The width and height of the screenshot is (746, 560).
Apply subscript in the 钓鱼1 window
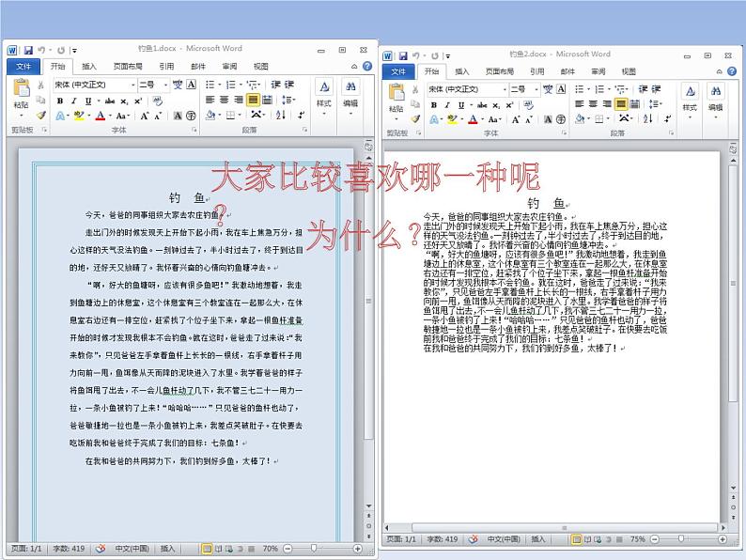click(124, 101)
